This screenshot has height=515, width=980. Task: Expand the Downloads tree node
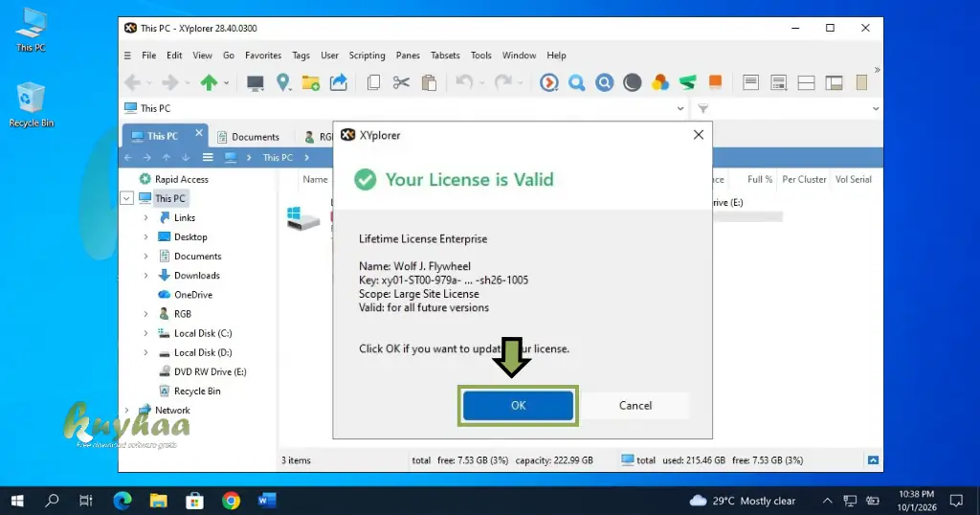click(145, 276)
